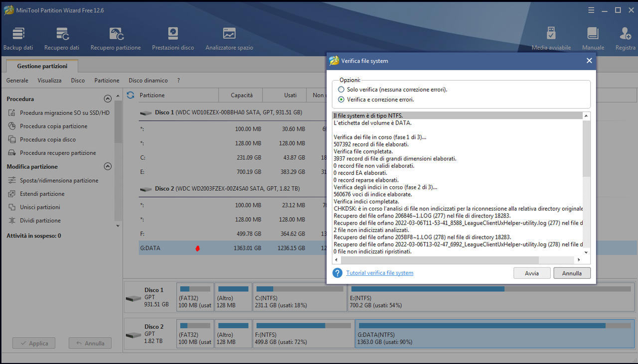The image size is (638, 364).
Task: Switch to Gestione partizioni tab
Action: [42, 66]
